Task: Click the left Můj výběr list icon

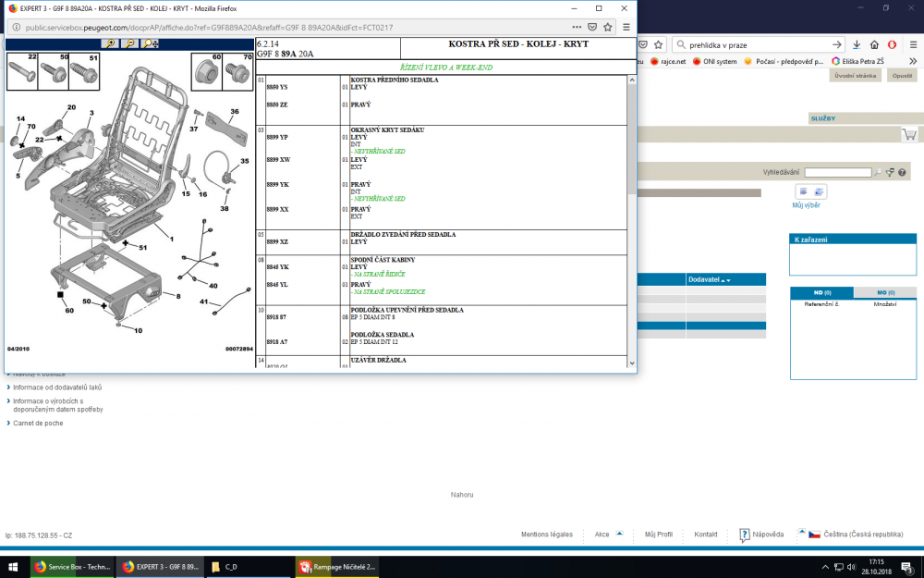Action: 803,191
